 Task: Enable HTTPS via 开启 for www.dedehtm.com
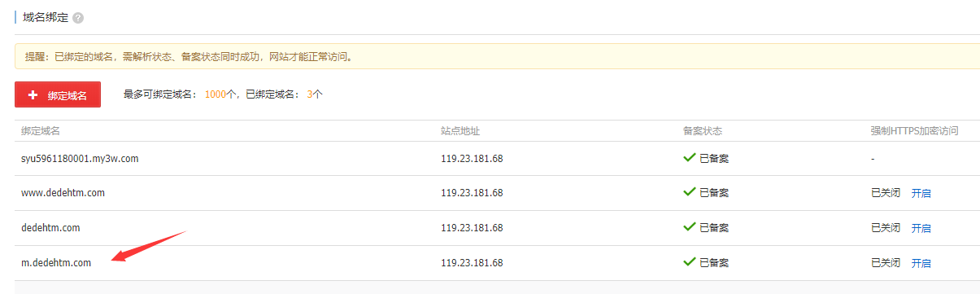921,193
